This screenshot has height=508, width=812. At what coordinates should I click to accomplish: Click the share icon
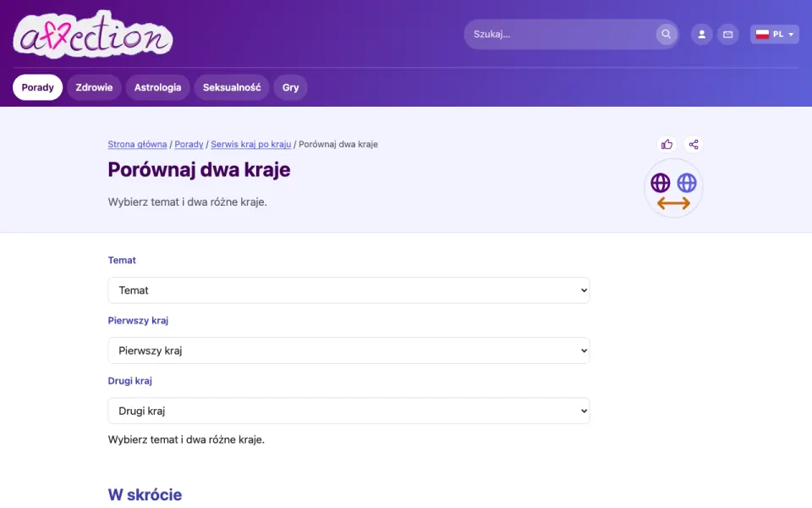(x=694, y=144)
